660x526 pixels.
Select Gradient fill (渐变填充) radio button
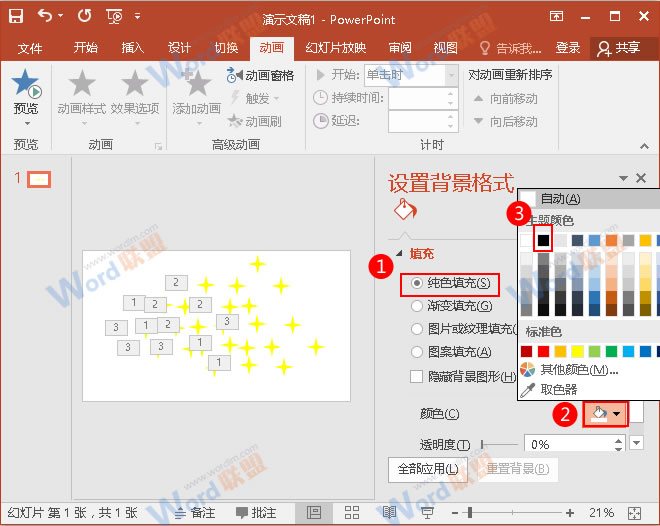pos(418,306)
